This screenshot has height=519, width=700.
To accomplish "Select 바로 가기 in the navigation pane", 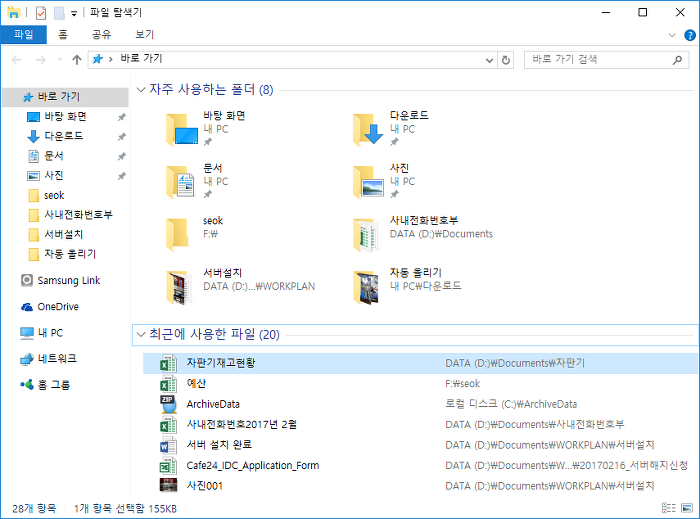I will click(x=66, y=96).
